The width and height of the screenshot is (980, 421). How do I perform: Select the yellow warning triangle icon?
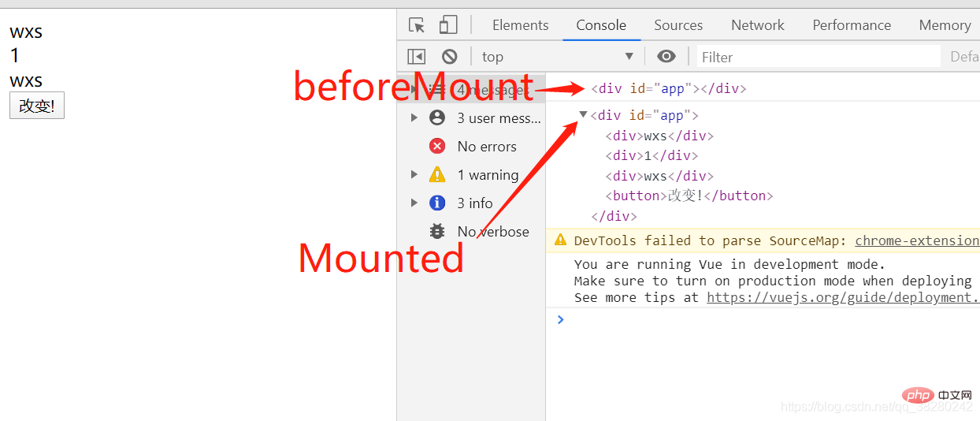click(437, 174)
